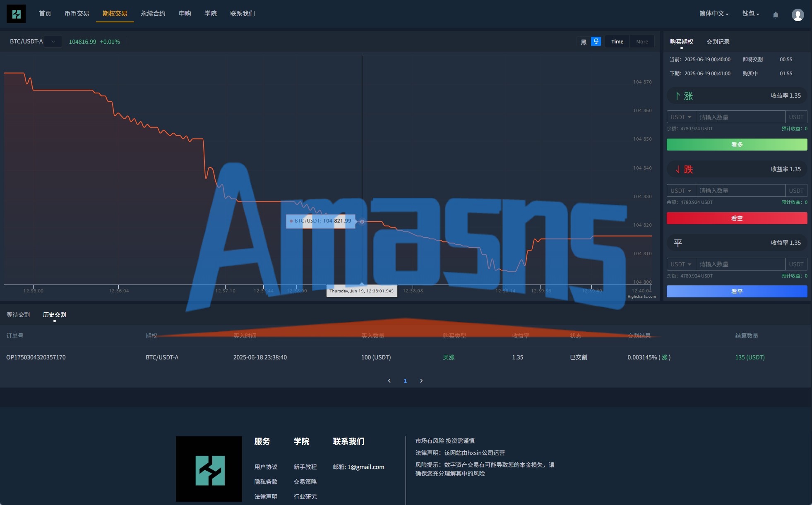Image resolution: width=812 pixels, height=505 pixels.
Task: Click the exchange logo in the top navigation
Action: pos(16,14)
